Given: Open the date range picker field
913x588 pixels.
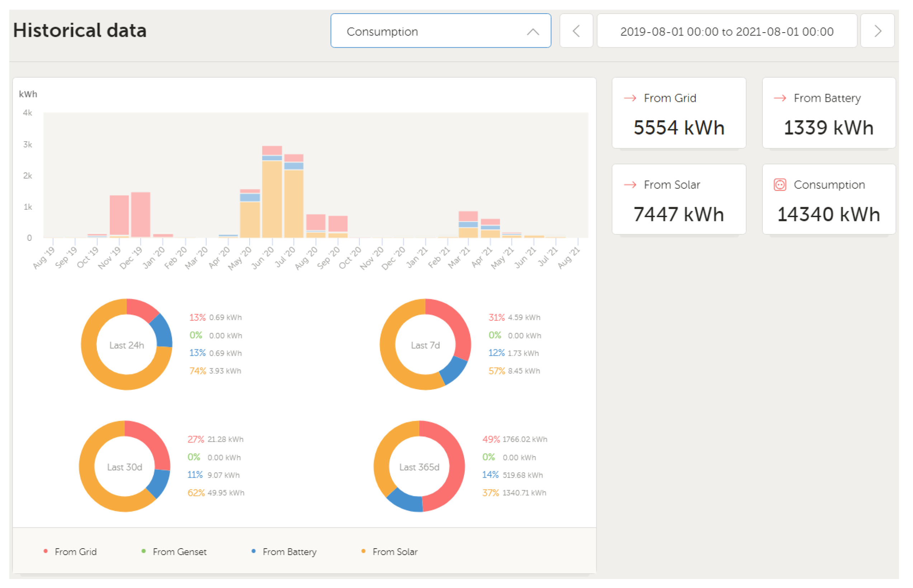Looking at the screenshot, I should click(x=727, y=31).
